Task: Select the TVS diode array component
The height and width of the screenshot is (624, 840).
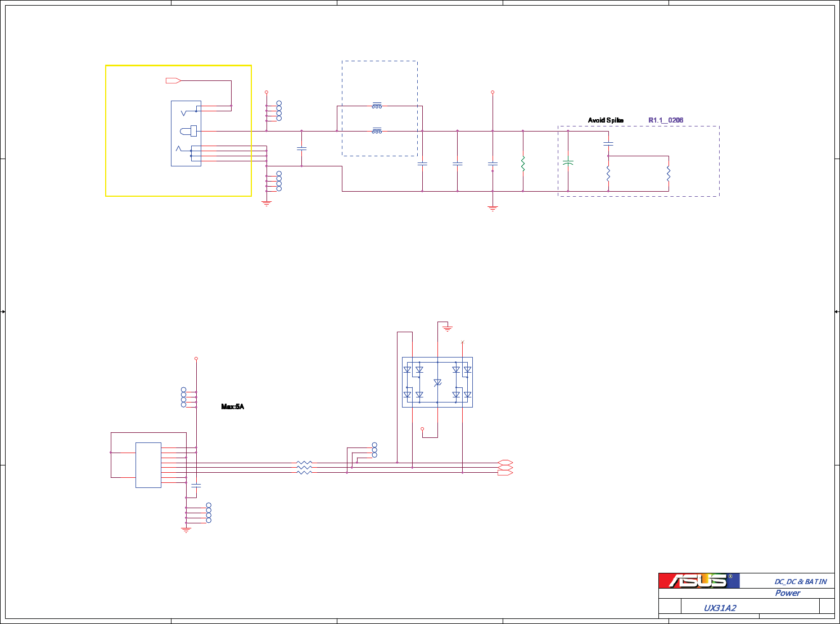Action: tap(437, 382)
